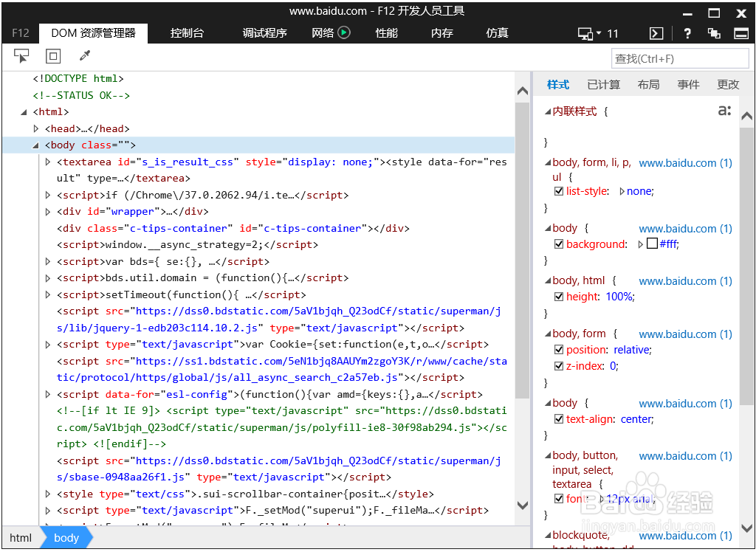Click the #fff background color swatch
This screenshot has height=552, width=756.
(653, 244)
